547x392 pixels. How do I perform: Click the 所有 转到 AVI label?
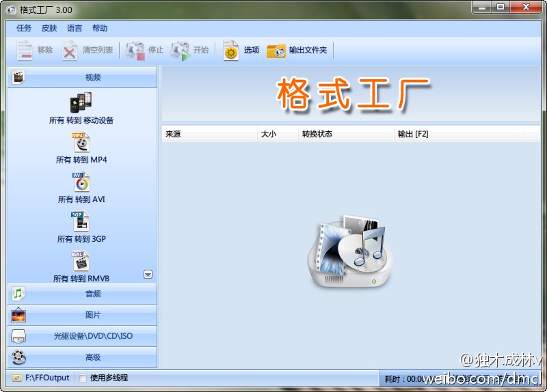click(x=81, y=199)
